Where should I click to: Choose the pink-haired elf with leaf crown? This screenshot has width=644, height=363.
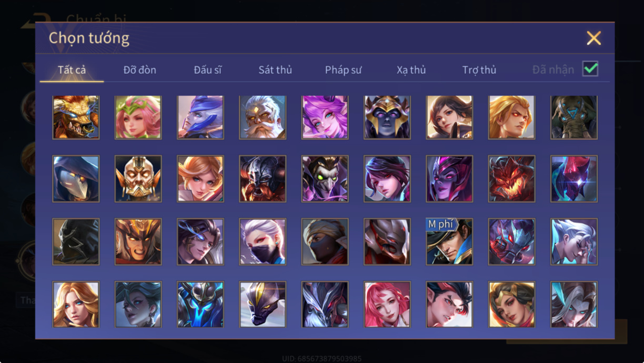(x=138, y=117)
